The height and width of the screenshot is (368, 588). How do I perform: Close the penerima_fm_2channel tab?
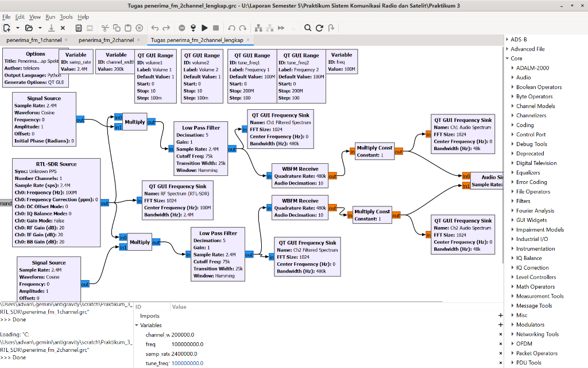[x=138, y=40]
